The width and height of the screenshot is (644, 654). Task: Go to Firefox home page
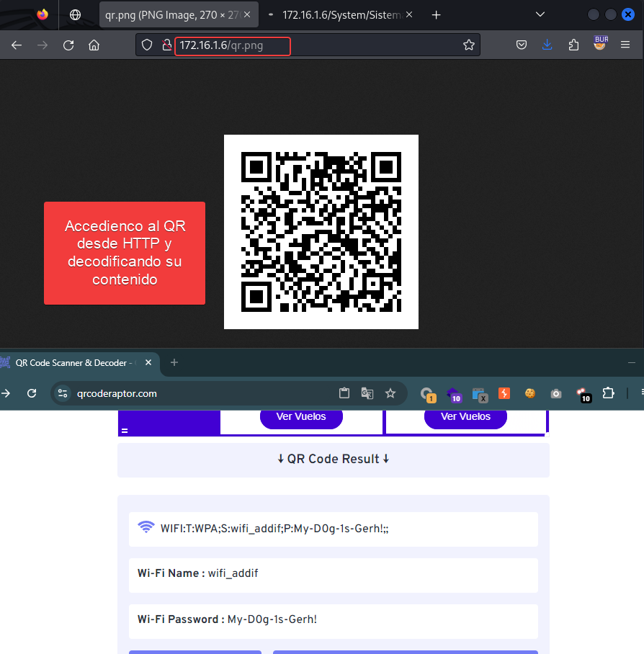click(94, 45)
